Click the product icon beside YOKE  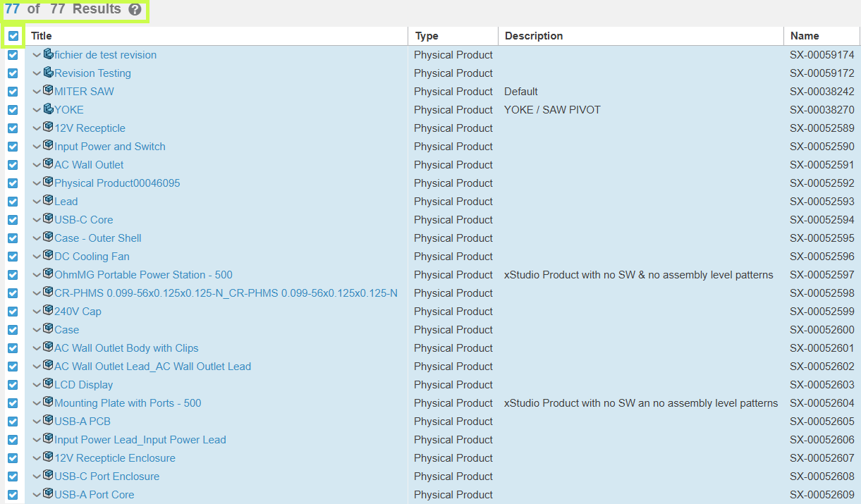(48, 109)
